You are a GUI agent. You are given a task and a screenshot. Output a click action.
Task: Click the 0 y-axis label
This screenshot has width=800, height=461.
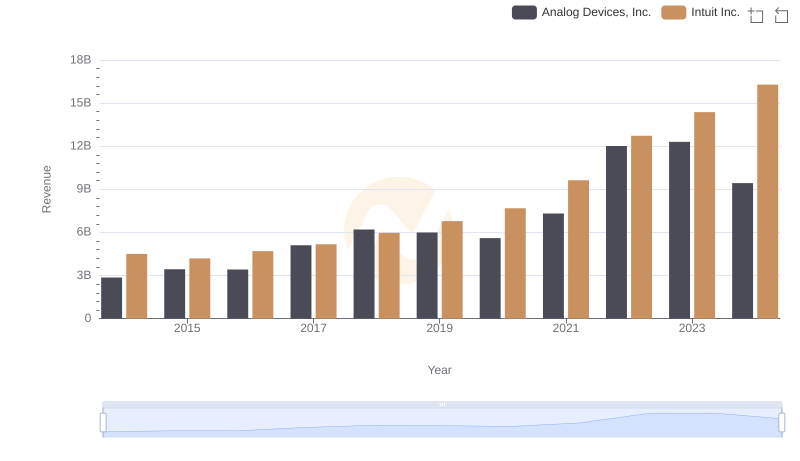[x=88, y=318]
